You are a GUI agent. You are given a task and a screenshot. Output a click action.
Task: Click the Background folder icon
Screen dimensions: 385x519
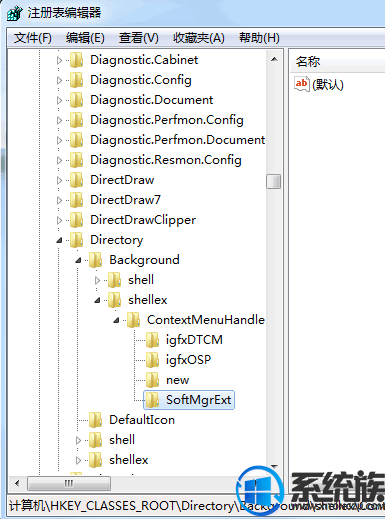pos(95,260)
